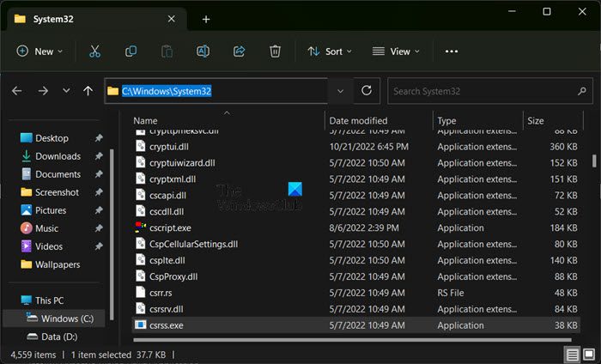
Task: Click the Delete trash icon
Action: (x=275, y=52)
